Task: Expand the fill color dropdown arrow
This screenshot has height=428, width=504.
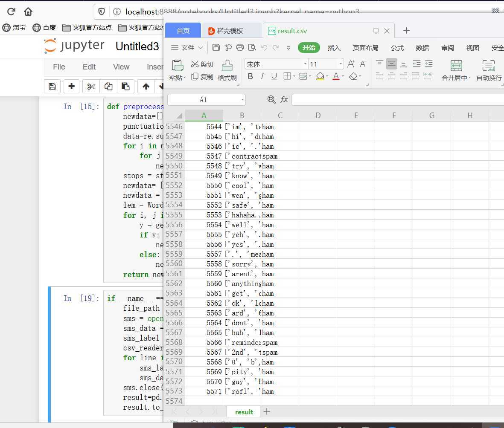Action: point(327,76)
